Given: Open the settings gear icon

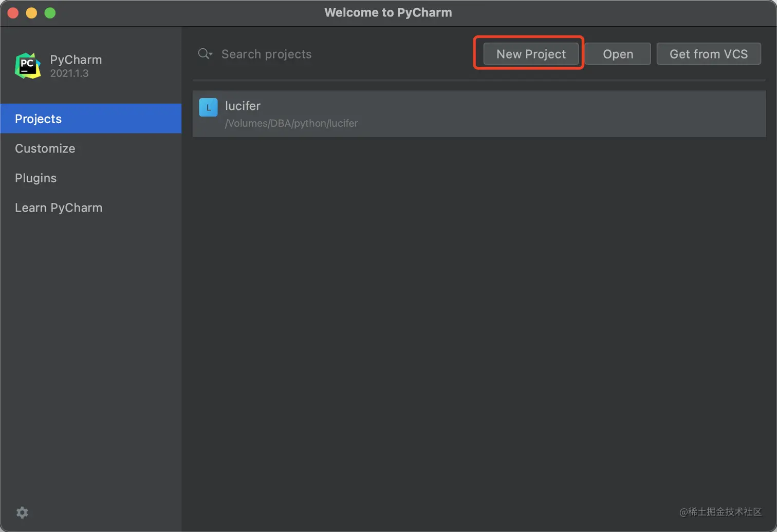Looking at the screenshot, I should (x=22, y=512).
